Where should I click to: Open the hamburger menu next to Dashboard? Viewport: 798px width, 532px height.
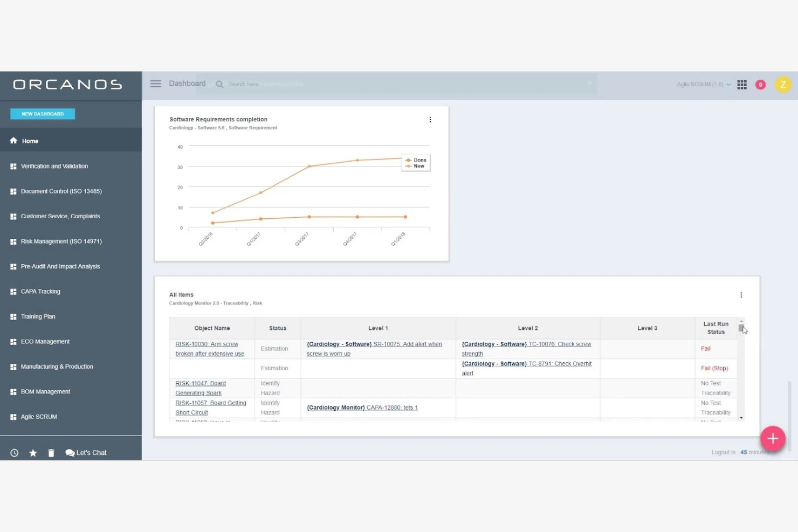(155, 84)
